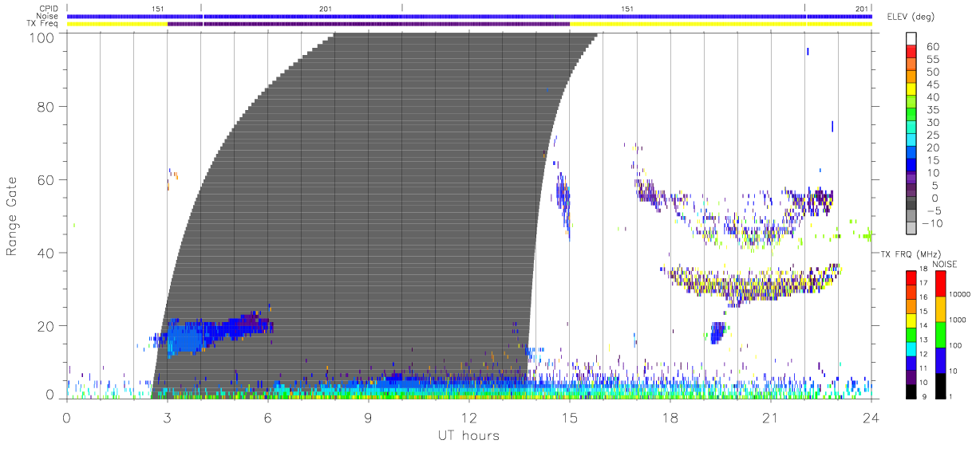Click the blue Noise bar above the plot
Screen dimensions: 980x452
coord(469,16)
